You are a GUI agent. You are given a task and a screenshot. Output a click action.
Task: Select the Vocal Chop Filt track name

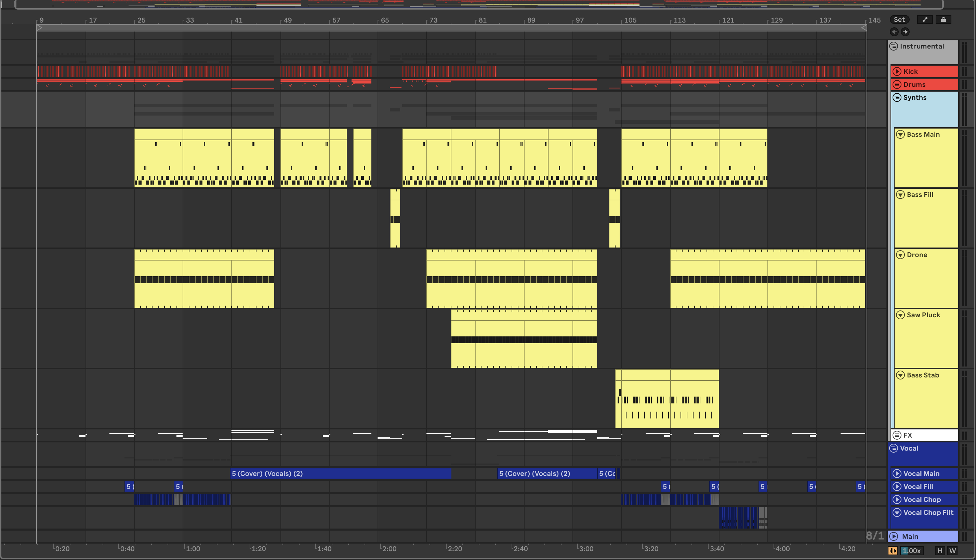(928, 513)
